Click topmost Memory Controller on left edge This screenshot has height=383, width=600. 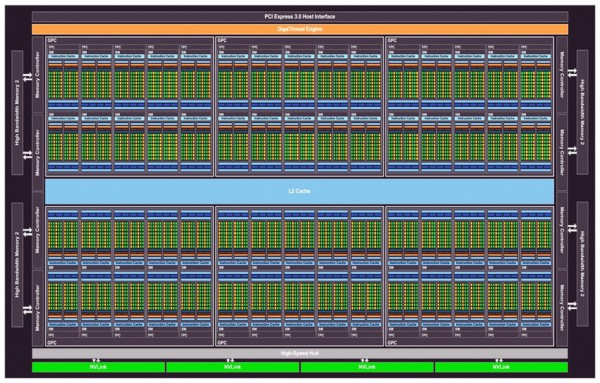(38, 75)
